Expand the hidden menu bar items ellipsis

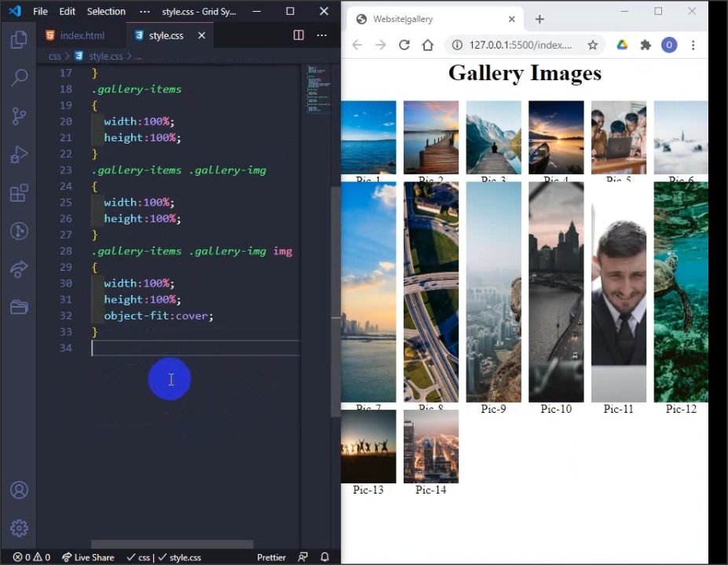point(144,12)
